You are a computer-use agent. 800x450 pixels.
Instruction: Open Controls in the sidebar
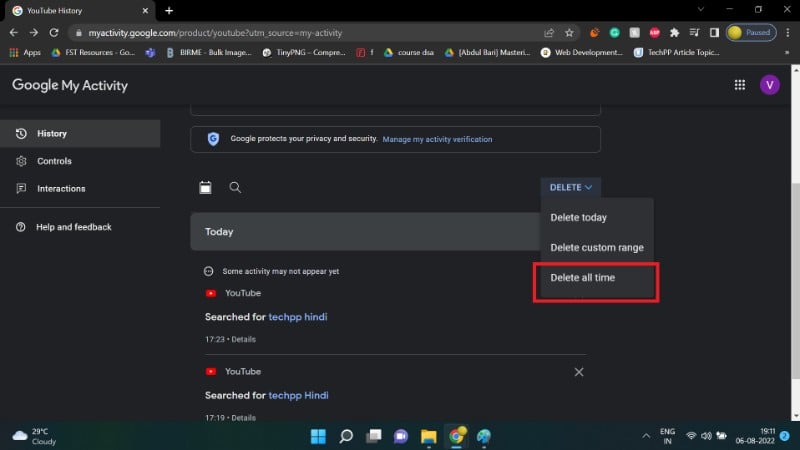[80, 161]
